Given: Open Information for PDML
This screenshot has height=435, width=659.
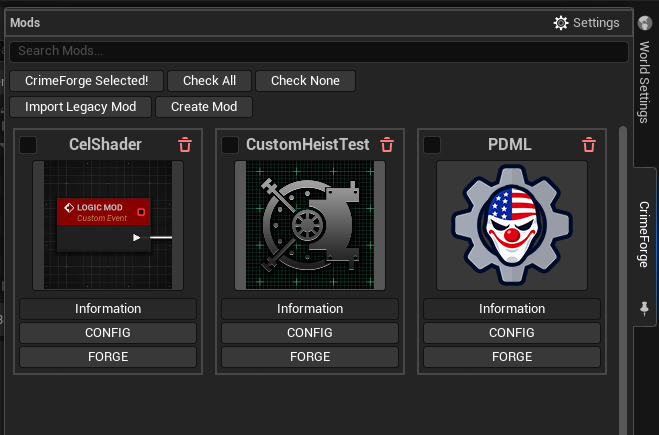Looking at the screenshot, I should [512, 309].
